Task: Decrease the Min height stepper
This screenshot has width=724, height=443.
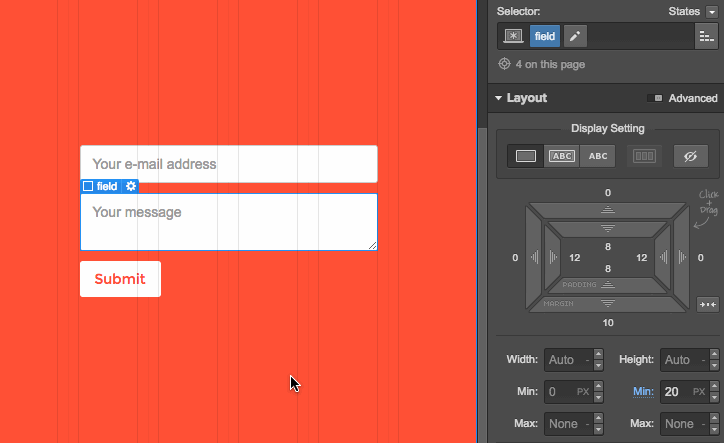Action: 714,397
